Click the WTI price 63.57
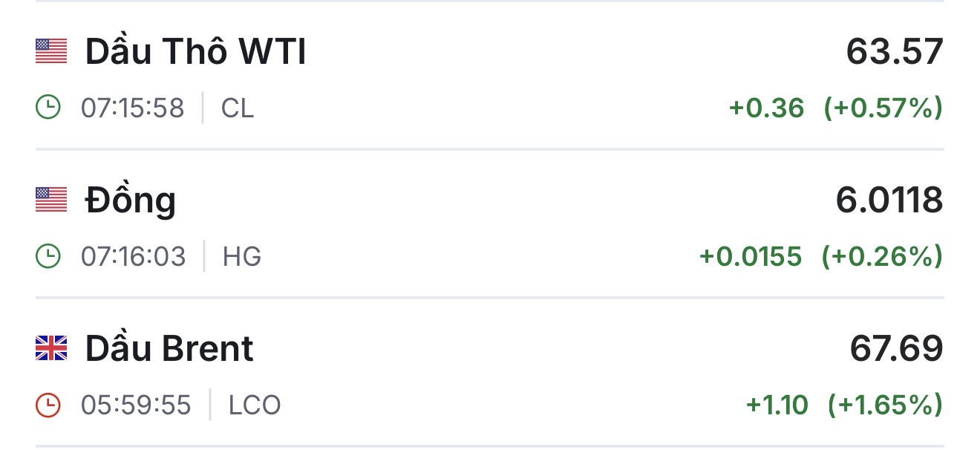Viewport: 980px width, 450px height. pyautogui.click(x=894, y=52)
